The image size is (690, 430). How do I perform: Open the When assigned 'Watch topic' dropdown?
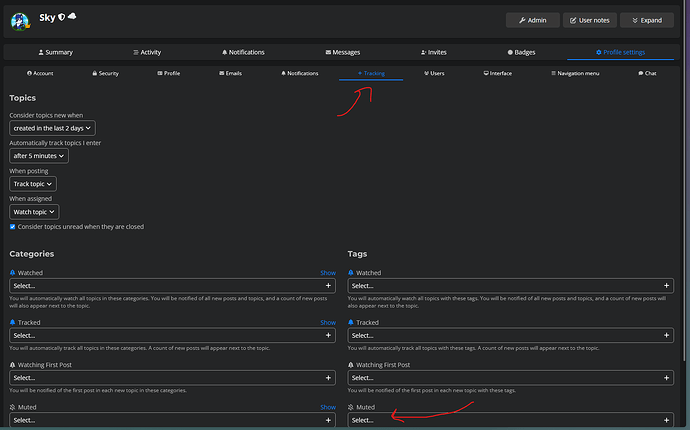(34, 212)
